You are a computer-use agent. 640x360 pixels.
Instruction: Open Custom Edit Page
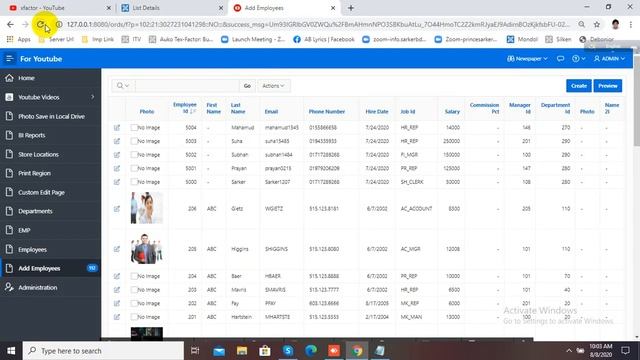[41, 192]
